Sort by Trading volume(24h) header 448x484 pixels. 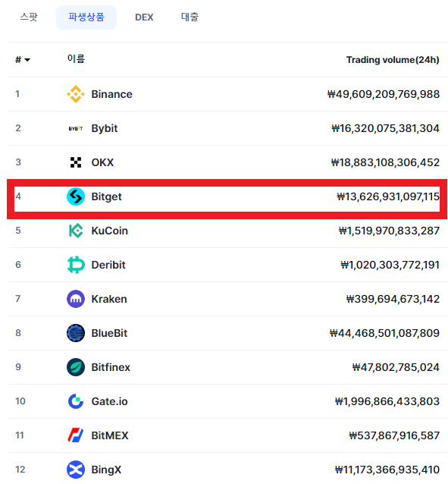[393, 60]
